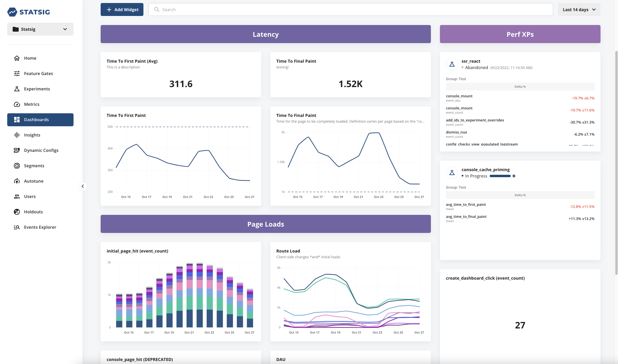Click the console_cache_priming progress bar
This screenshot has height=364, width=618.
click(500, 176)
